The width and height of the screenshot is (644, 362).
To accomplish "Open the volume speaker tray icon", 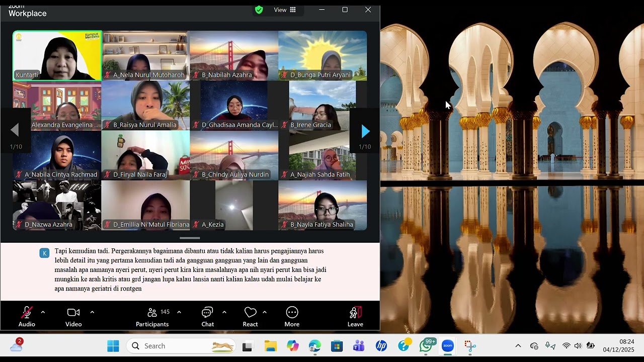I will pyautogui.click(x=578, y=346).
